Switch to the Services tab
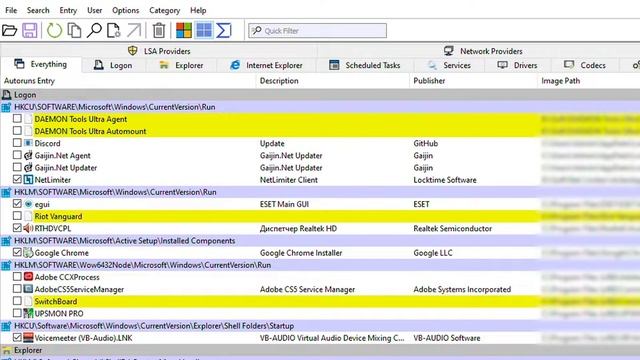The image size is (640, 360). pos(449,65)
